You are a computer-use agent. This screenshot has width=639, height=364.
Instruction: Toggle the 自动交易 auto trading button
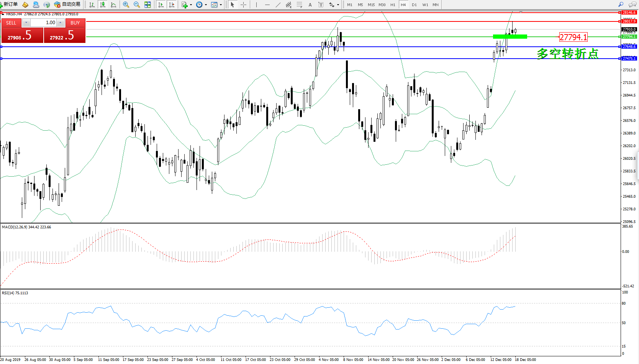pyautogui.click(x=67, y=5)
